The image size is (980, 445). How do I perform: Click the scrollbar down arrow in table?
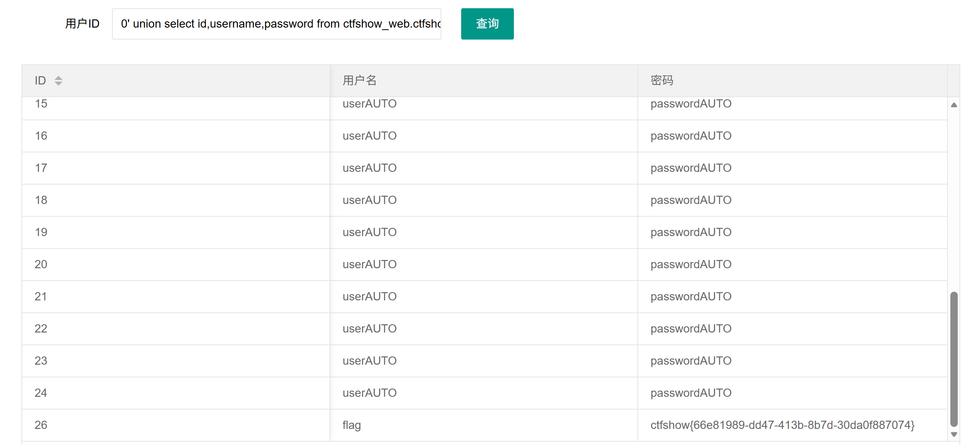pyautogui.click(x=954, y=434)
